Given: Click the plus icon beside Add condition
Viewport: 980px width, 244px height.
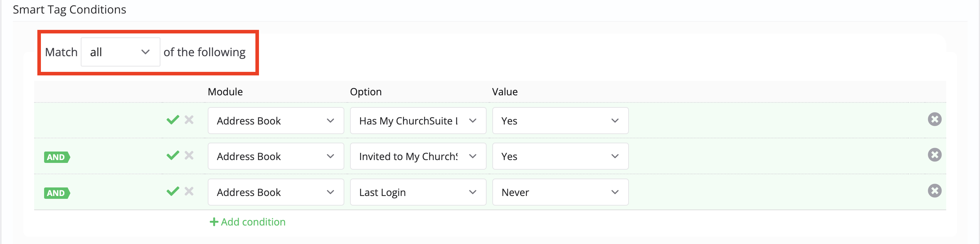Looking at the screenshot, I should pyautogui.click(x=214, y=222).
